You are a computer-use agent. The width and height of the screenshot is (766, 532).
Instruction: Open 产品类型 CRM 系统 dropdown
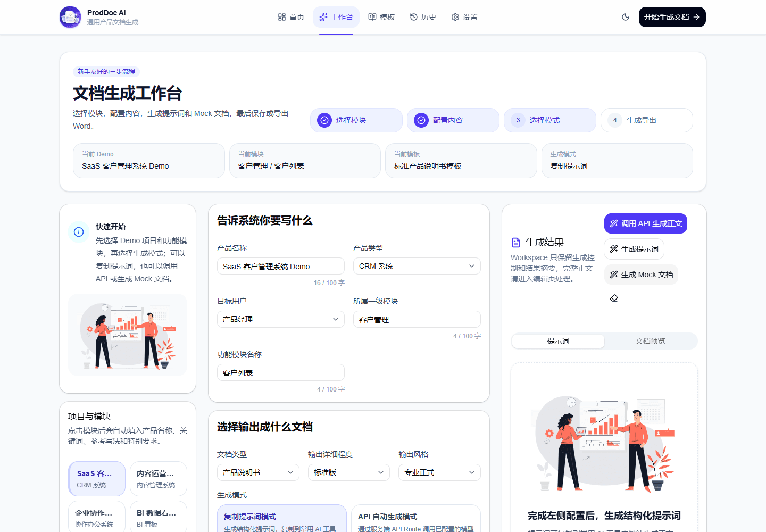(417, 266)
